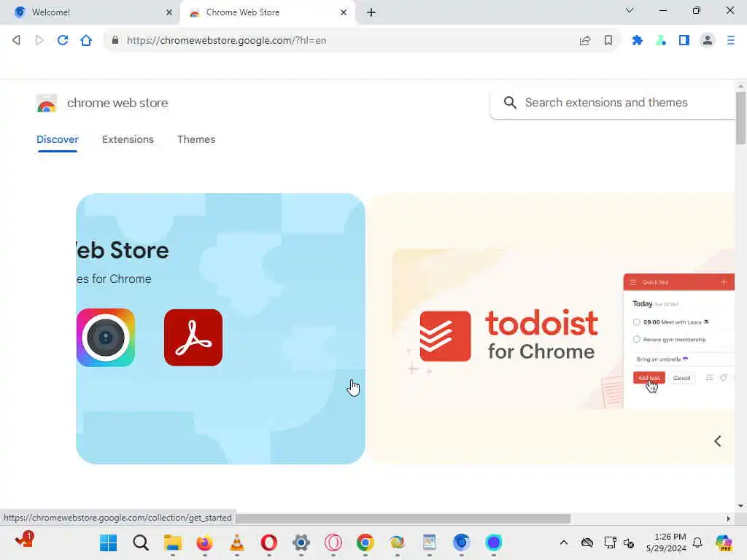The width and height of the screenshot is (747, 560).
Task: Open the extensions puzzle piece icon
Action: click(x=638, y=41)
